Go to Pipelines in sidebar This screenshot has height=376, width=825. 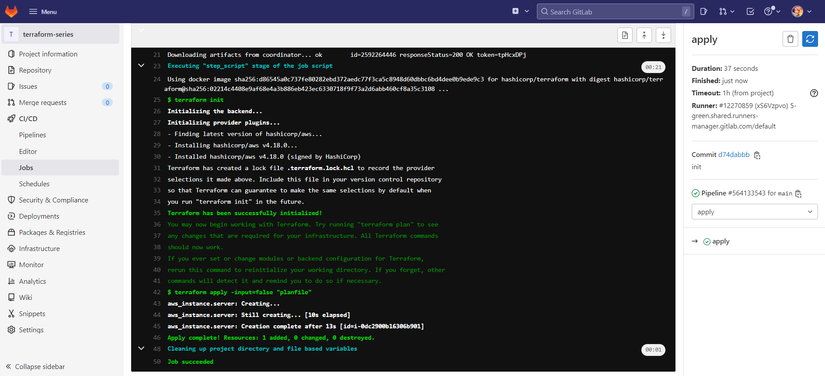pos(33,135)
